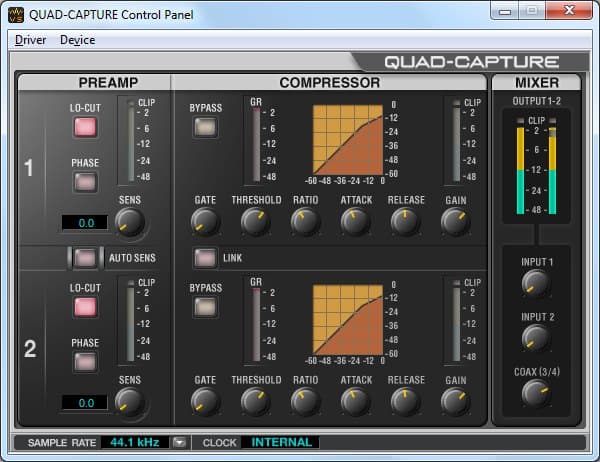Click channel 1 SENS knob
600x462 pixels.
tap(130, 222)
